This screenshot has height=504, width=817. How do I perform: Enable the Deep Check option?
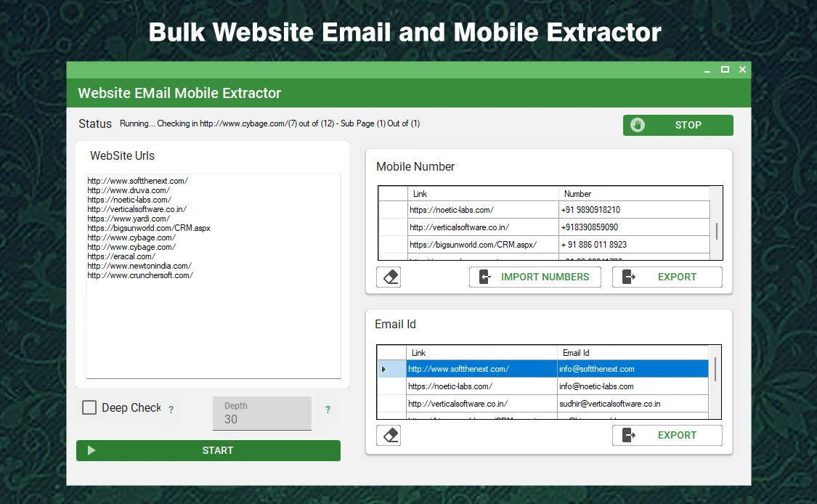[89, 407]
